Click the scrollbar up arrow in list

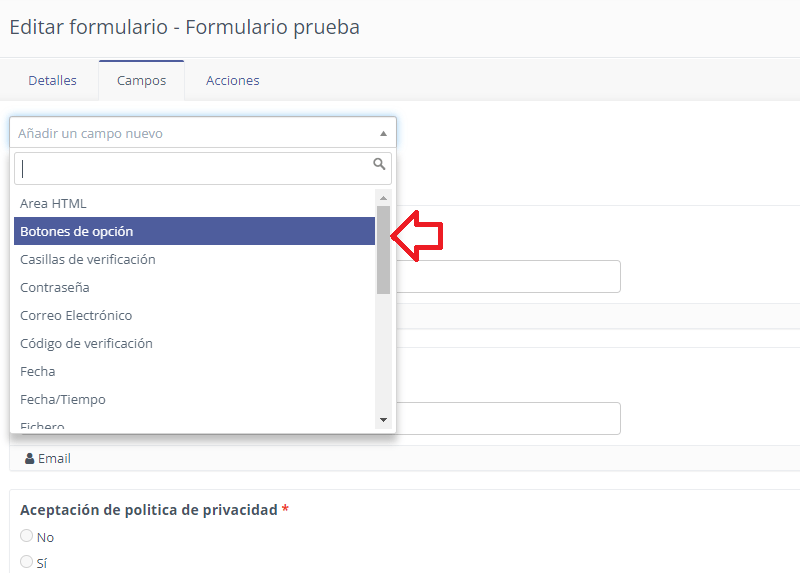click(x=383, y=197)
